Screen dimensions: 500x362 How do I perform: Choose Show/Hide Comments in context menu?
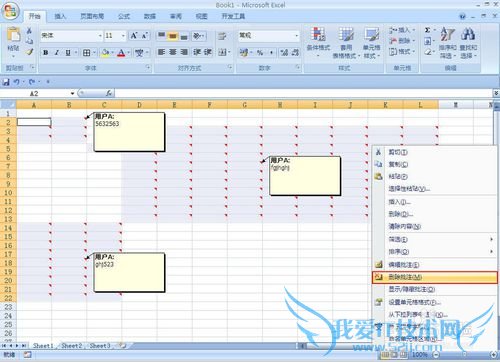point(435,289)
